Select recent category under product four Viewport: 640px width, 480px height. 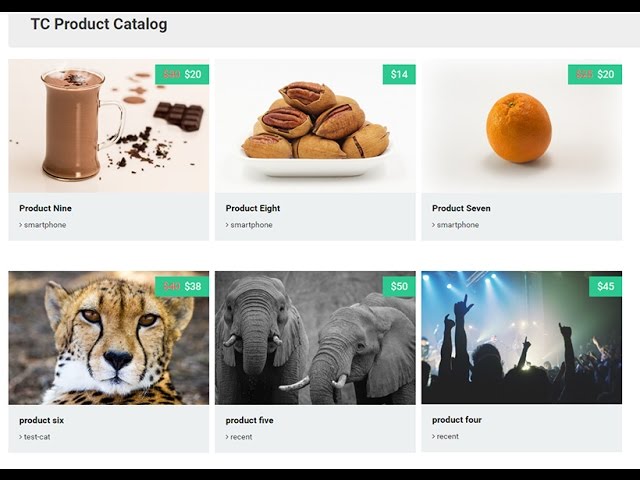pyautogui.click(x=448, y=437)
